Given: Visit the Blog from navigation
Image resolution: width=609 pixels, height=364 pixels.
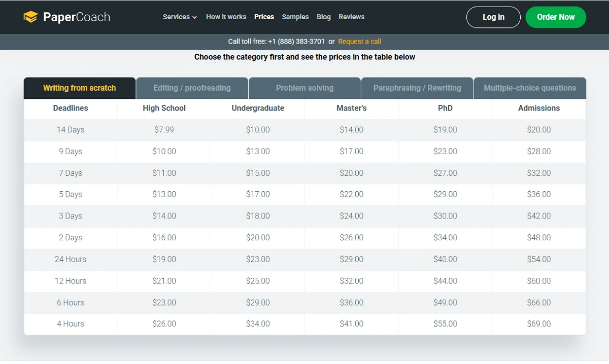Looking at the screenshot, I should (323, 17).
